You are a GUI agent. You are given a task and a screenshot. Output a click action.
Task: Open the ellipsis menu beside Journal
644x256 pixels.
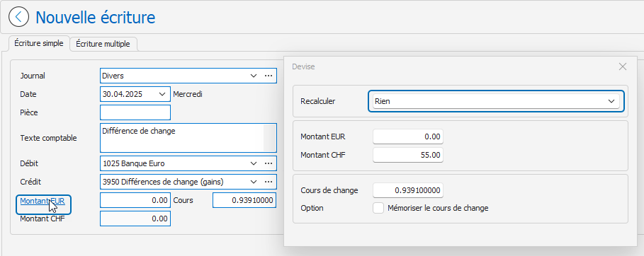[269, 76]
